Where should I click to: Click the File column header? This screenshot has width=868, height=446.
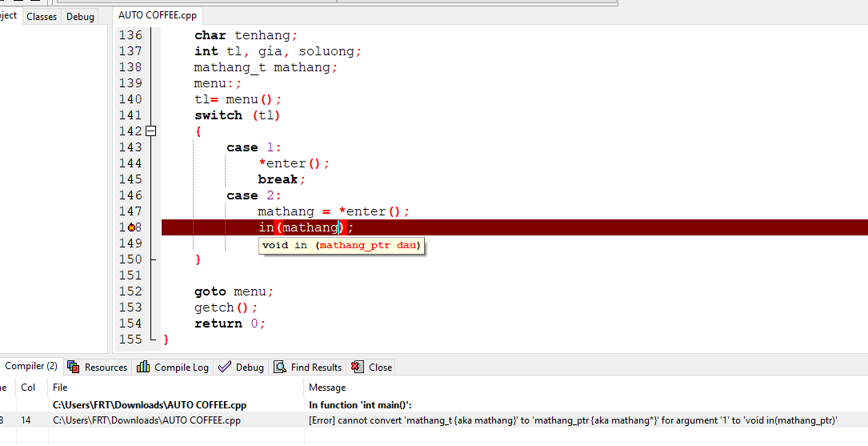click(60, 388)
